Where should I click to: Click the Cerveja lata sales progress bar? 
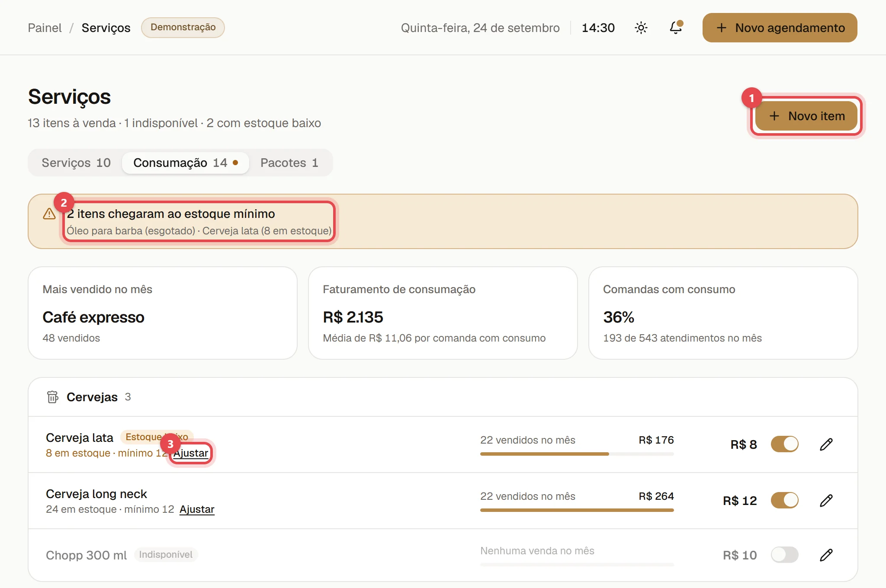tap(577, 454)
